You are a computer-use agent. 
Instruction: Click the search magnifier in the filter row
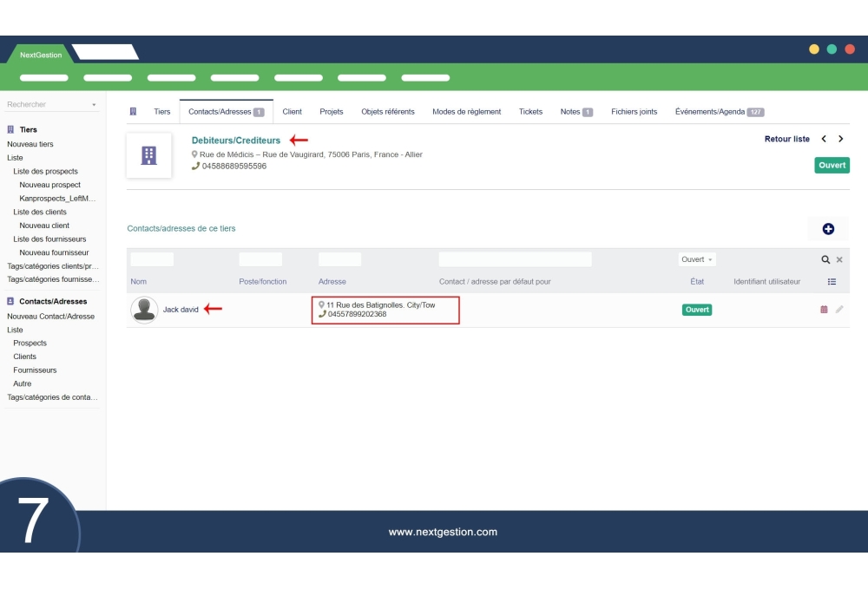pyautogui.click(x=824, y=259)
